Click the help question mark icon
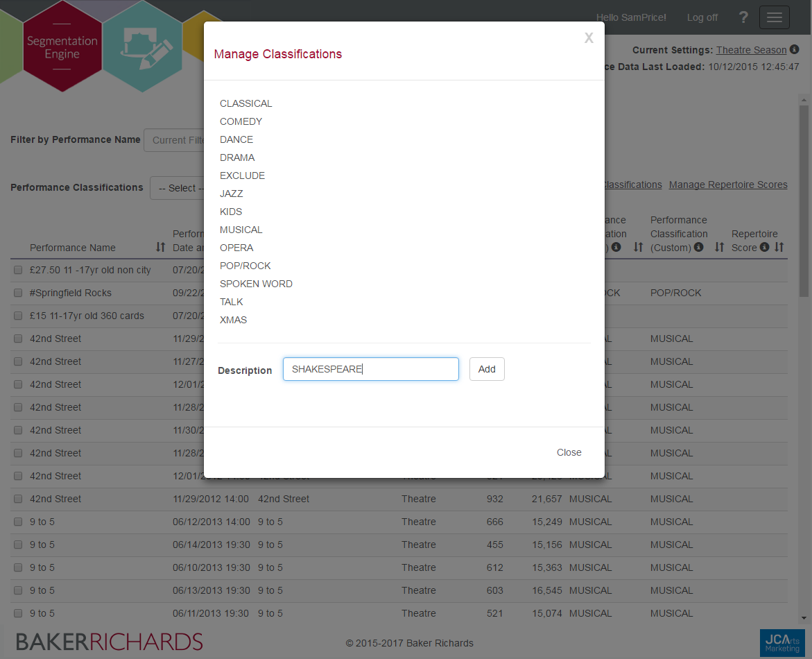 point(743,17)
